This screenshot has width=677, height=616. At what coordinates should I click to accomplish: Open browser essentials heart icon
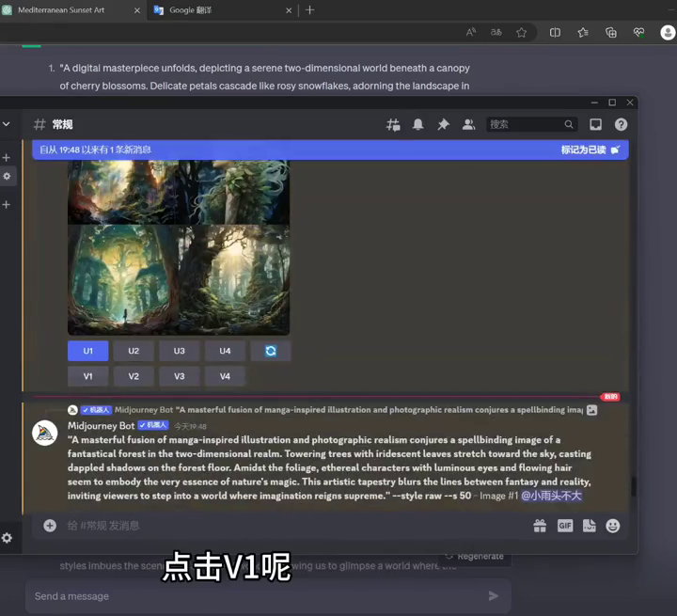pos(639,32)
